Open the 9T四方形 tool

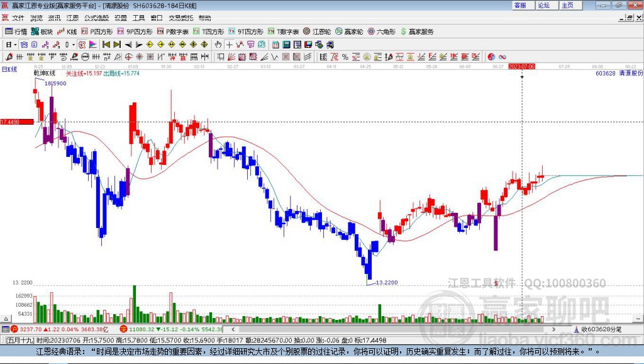[246, 31]
